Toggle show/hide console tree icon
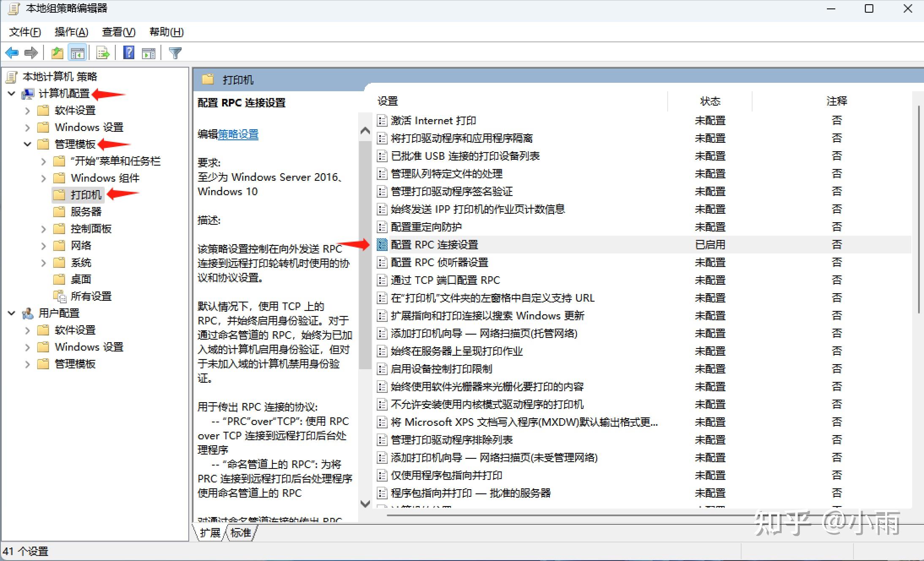The image size is (924, 561). click(77, 53)
